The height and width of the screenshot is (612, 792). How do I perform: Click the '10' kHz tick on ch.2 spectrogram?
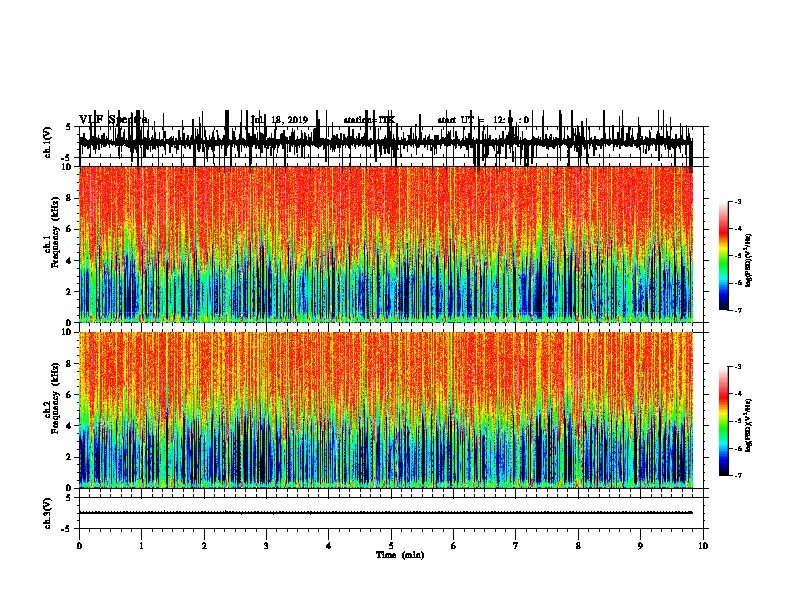coord(68,332)
